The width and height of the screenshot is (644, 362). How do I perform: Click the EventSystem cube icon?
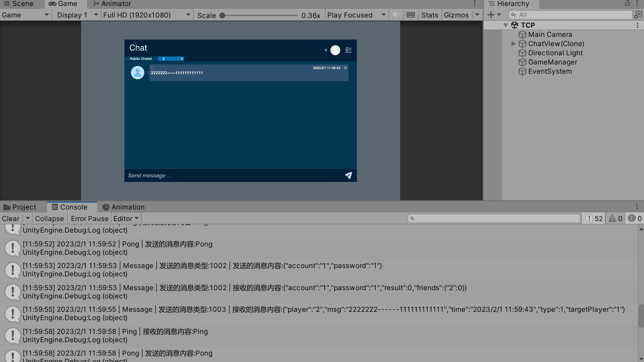point(522,71)
